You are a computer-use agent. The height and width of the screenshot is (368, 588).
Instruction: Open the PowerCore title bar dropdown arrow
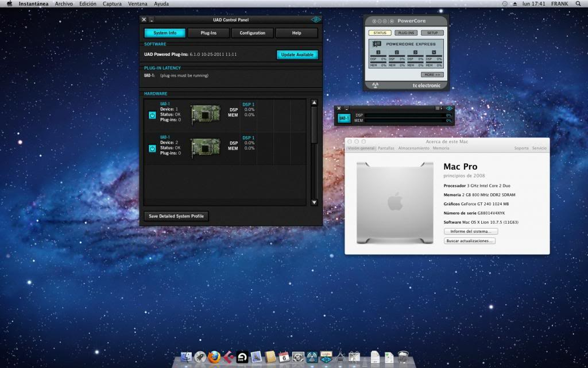click(x=392, y=21)
